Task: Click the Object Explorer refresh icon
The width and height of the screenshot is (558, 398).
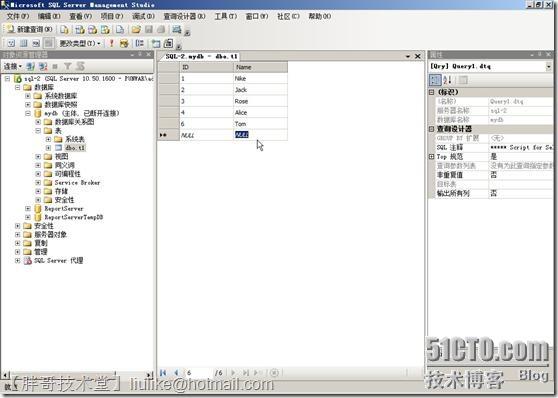Action: click(x=80, y=66)
